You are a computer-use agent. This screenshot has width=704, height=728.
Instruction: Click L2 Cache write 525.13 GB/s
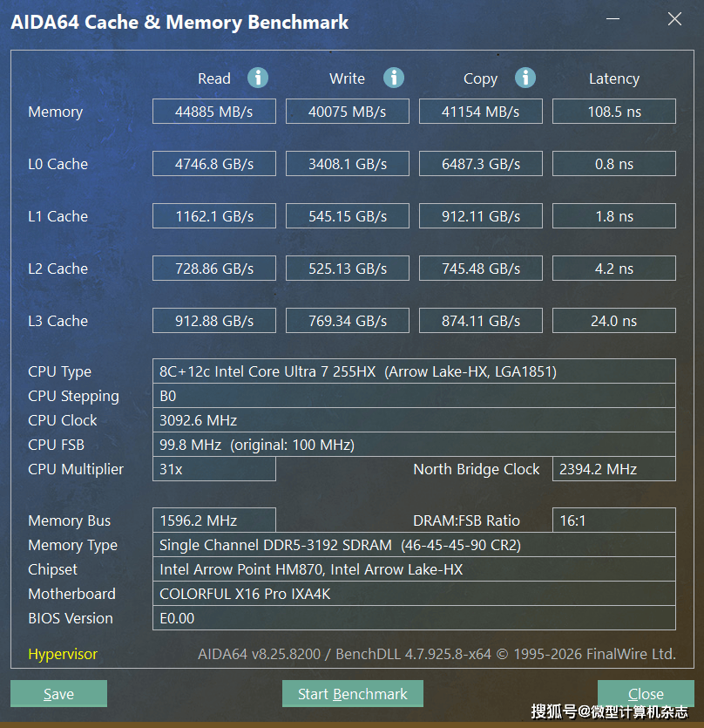point(347,269)
